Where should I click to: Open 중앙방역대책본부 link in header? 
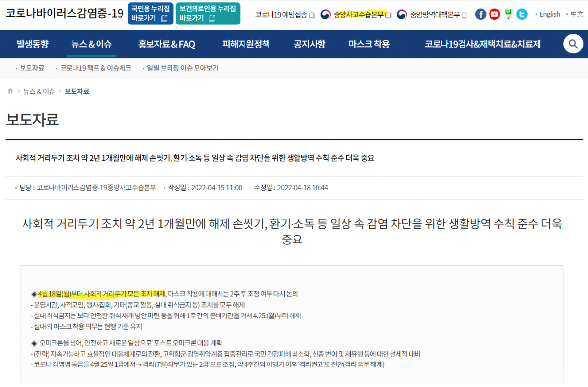coord(432,15)
